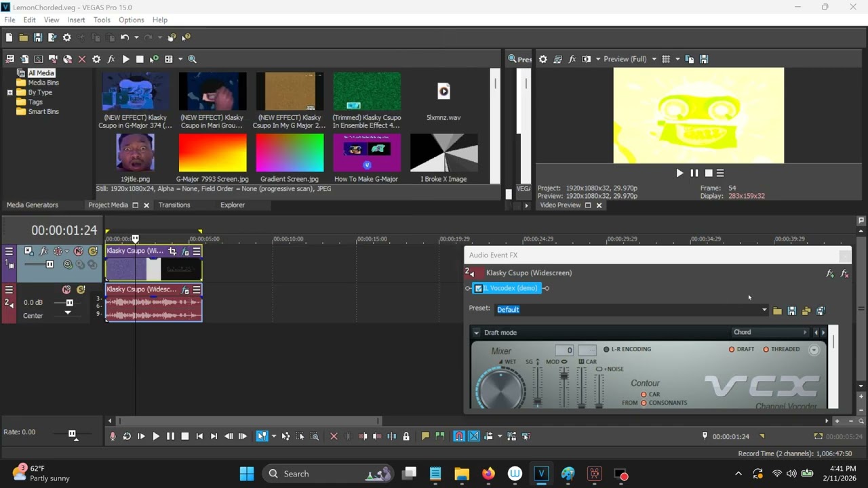This screenshot has width=868, height=488.
Task: Switch to the Transitions tab
Action: [174, 205]
